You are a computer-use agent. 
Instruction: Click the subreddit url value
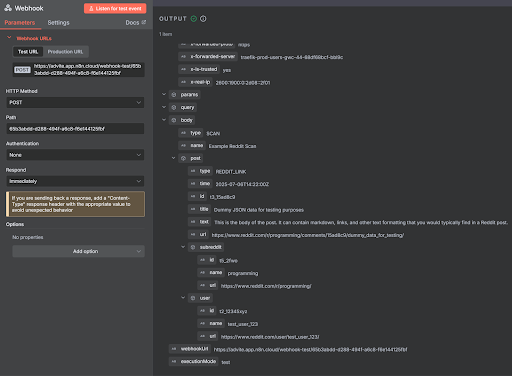(x=266, y=286)
